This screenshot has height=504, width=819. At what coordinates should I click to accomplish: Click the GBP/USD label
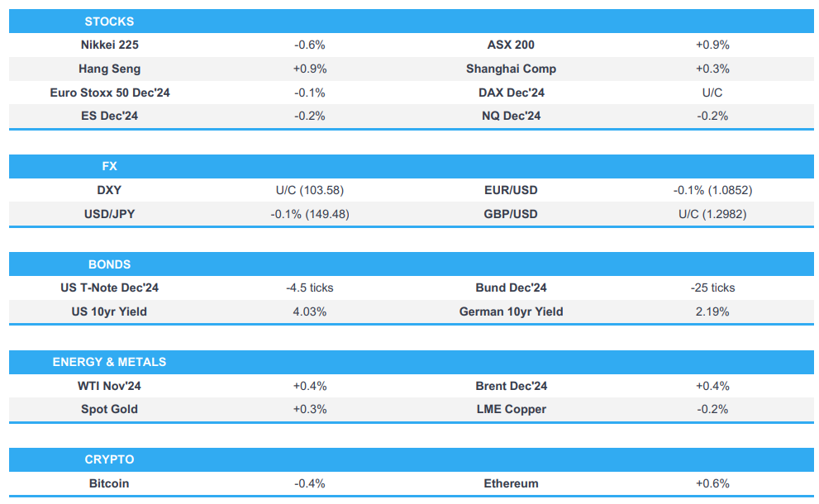click(x=511, y=214)
